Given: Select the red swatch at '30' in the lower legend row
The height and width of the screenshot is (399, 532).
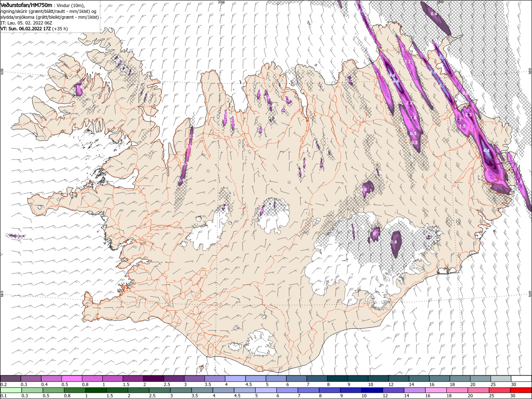Looking at the screenshot, I should (x=521, y=390).
